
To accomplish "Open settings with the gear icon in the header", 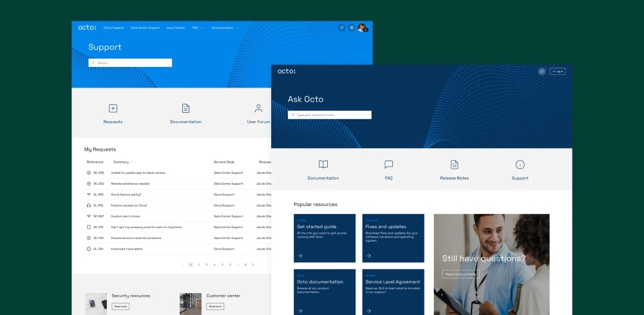I will click(x=352, y=28).
